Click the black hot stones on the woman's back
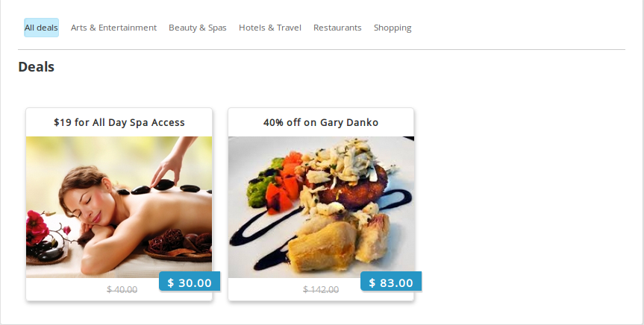 (x=164, y=187)
